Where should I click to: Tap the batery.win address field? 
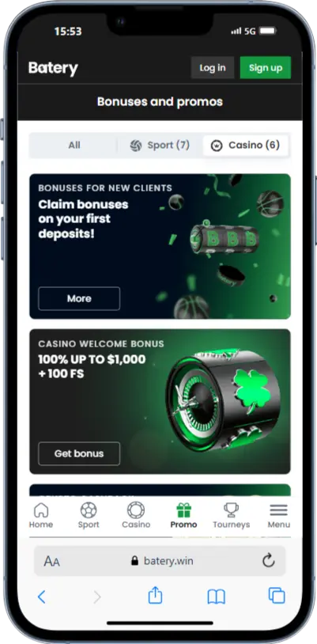tap(160, 561)
